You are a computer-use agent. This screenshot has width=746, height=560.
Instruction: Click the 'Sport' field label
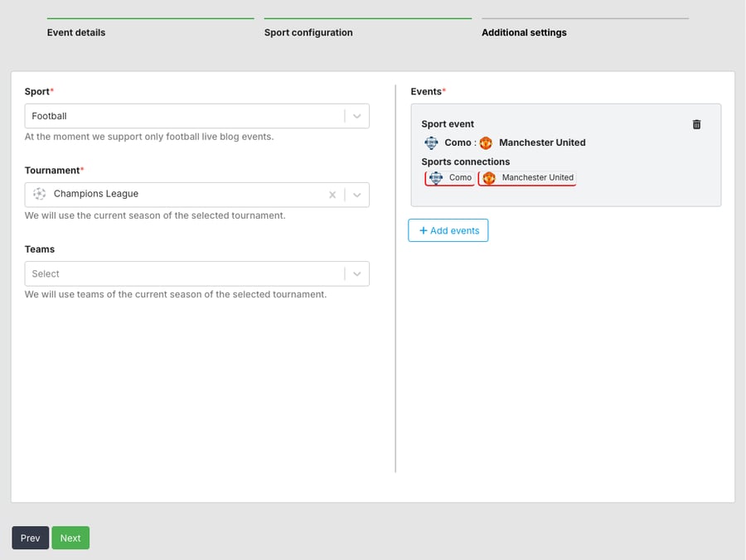pos(37,92)
